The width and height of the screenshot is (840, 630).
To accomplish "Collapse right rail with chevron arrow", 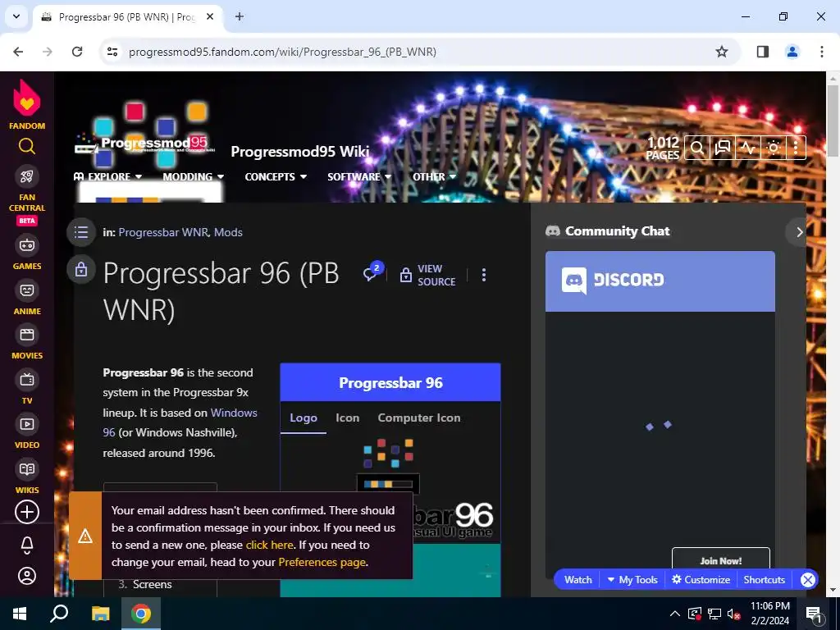I will click(799, 232).
